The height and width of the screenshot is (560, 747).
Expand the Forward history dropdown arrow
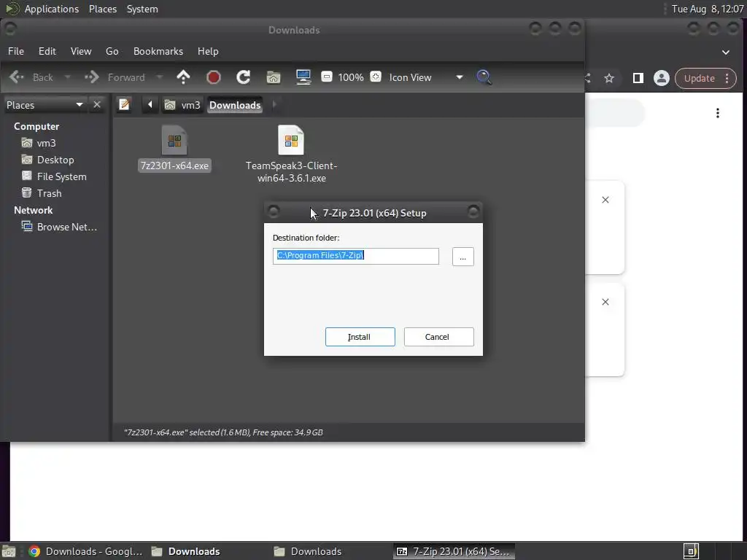(x=160, y=77)
